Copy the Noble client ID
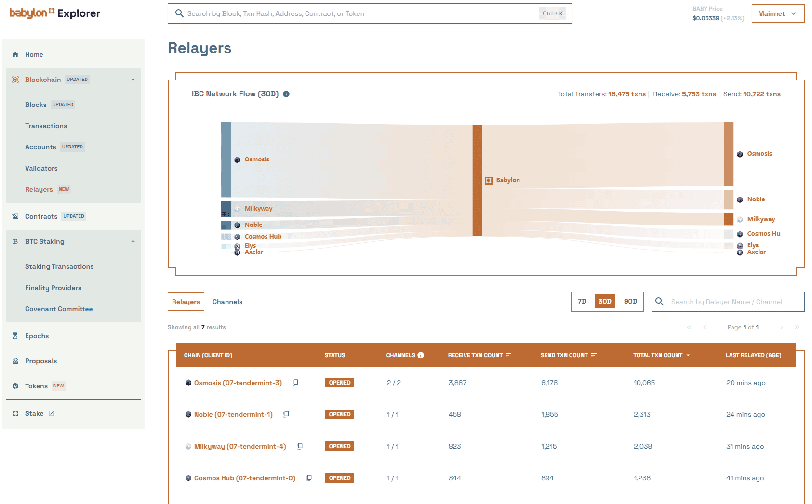The image size is (812, 504). (x=286, y=414)
